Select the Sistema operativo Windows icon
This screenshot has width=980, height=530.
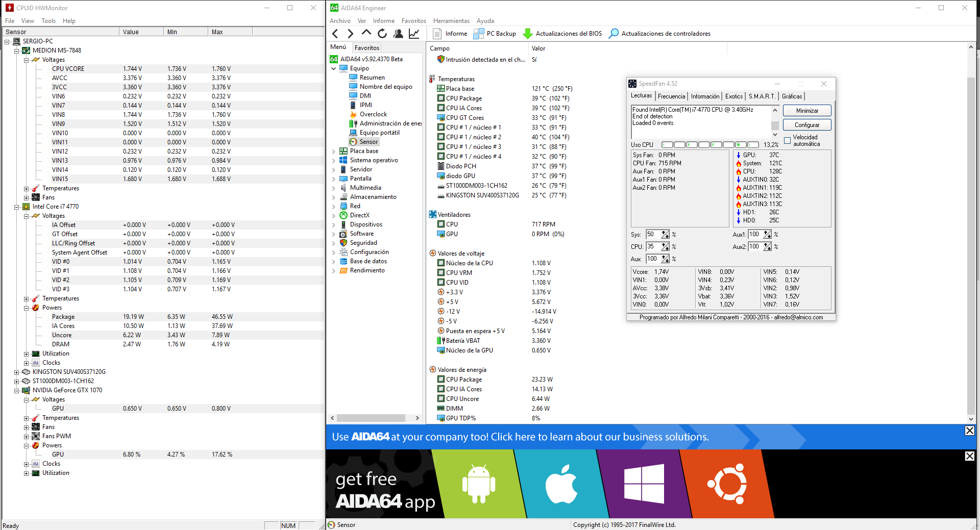tap(344, 160)
